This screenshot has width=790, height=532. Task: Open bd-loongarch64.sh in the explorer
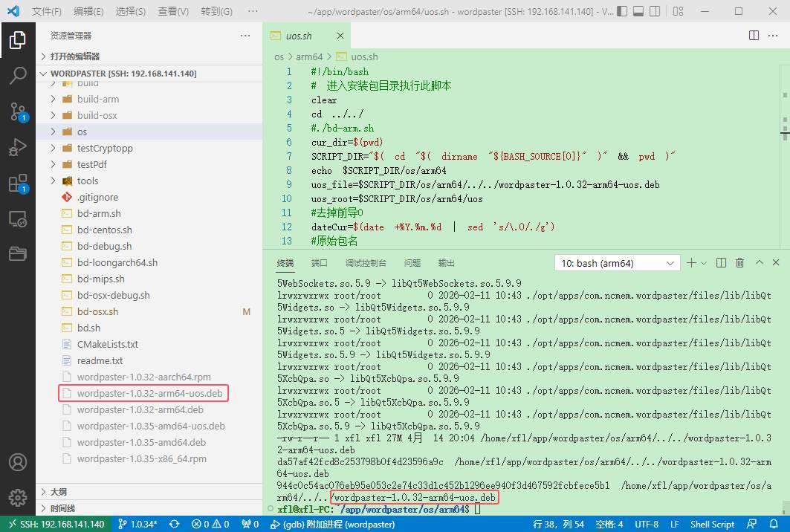click(x=117, y=262)
